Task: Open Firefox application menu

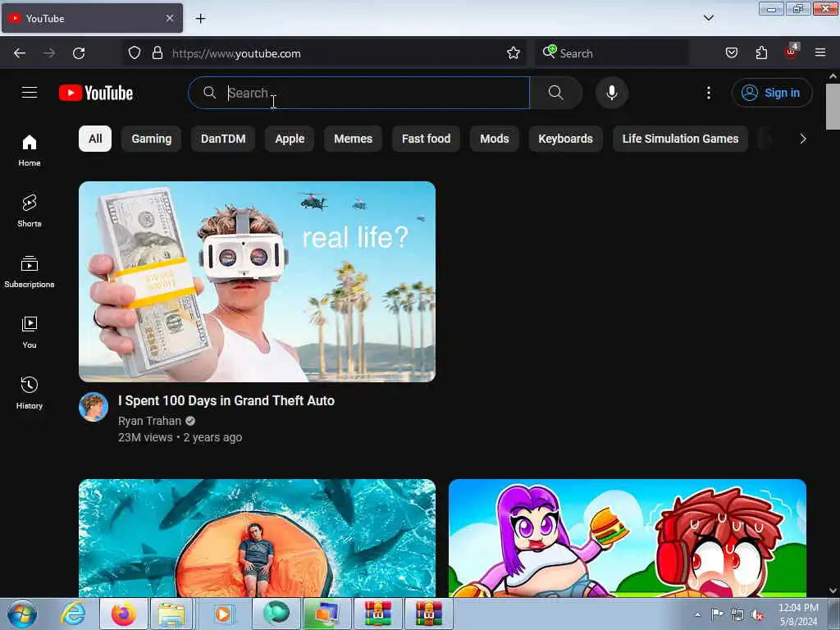Action: [820, 53]
